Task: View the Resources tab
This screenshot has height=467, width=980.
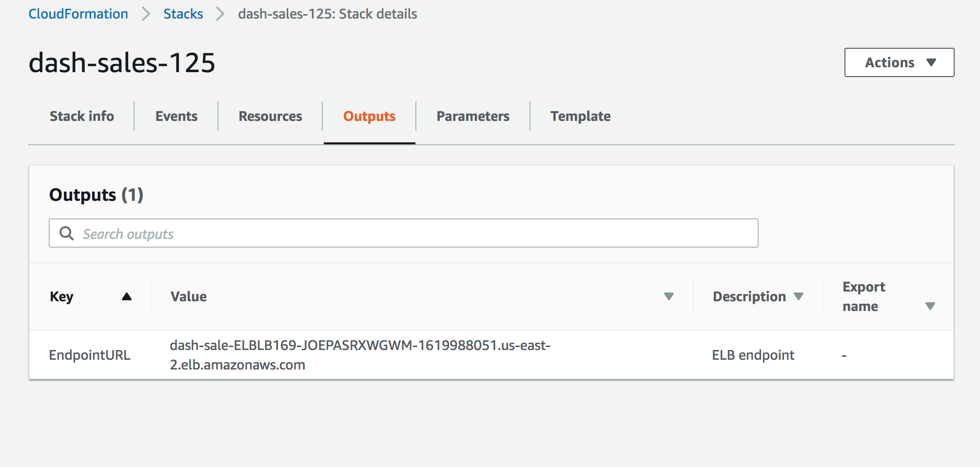Action: pos(270,116)
